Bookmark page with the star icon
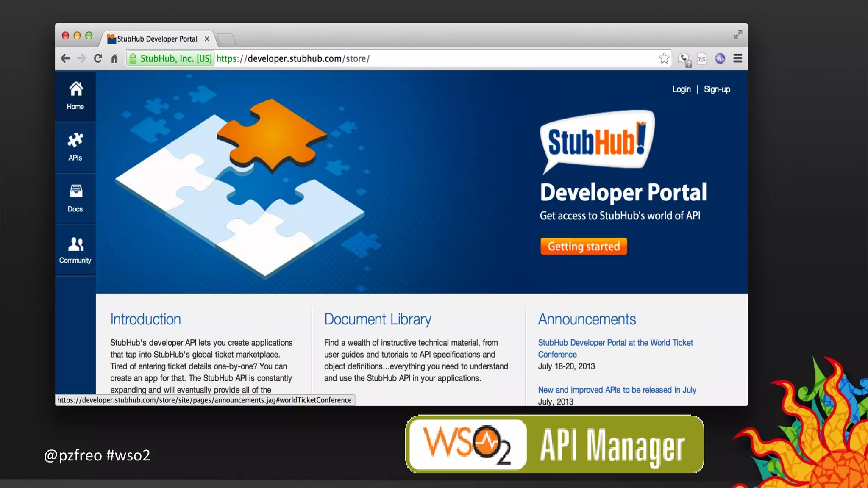Image resolution: width=868 pixels, height=488 pixels. [x=664, y=58]
